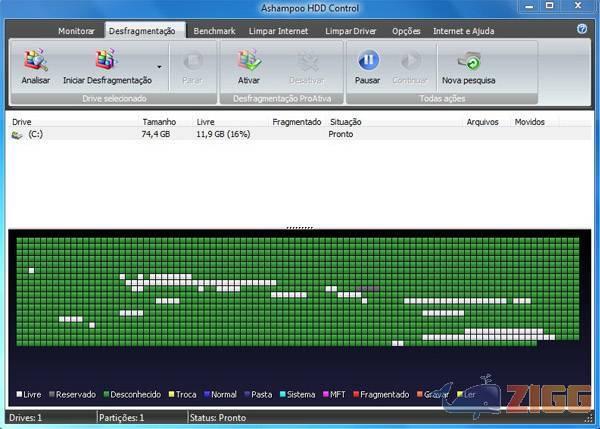
Task: Open help via the question mark icon
Action: pyautogui.click(x=582, y=30)
